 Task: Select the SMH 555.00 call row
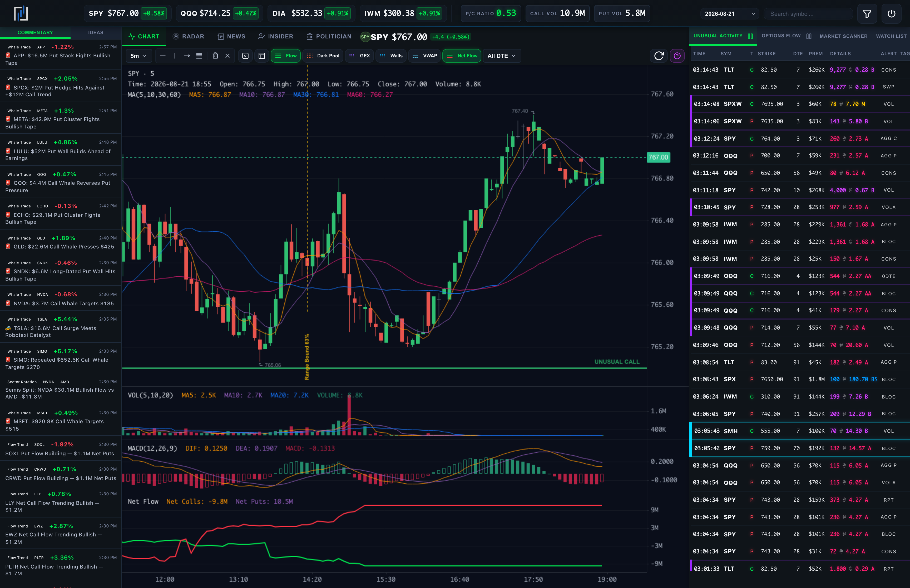(x=800, y=431)
